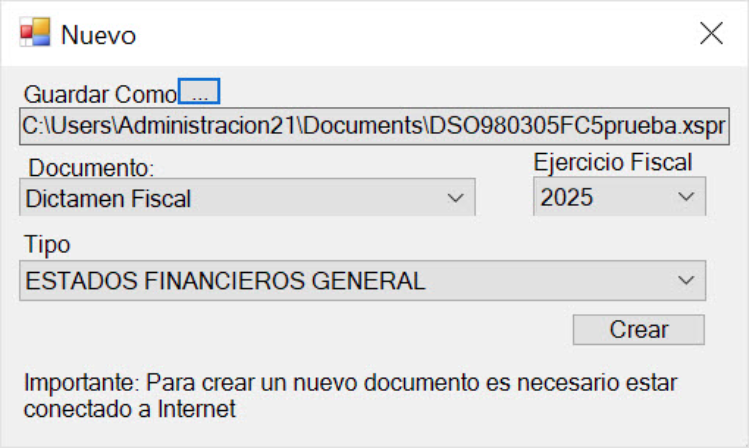Click the 'Documento:' label
This screenshot has width=749, height=448.
point(91,168)
